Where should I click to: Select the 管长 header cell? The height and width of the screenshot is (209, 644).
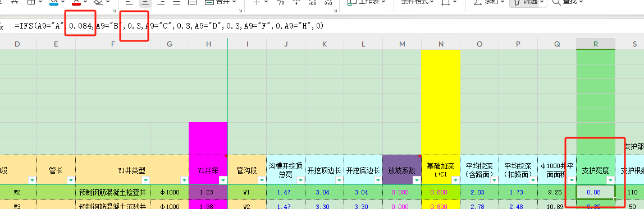(56, 170)
